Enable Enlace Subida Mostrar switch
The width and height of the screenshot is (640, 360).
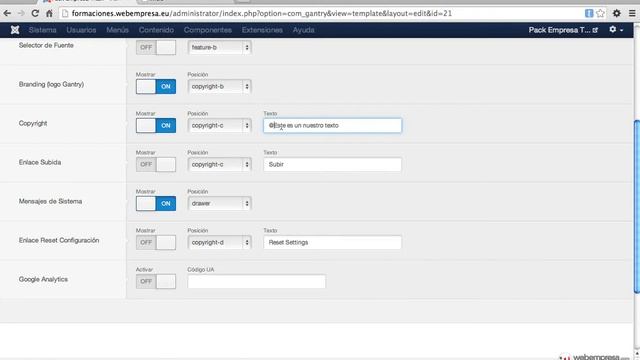156,164
